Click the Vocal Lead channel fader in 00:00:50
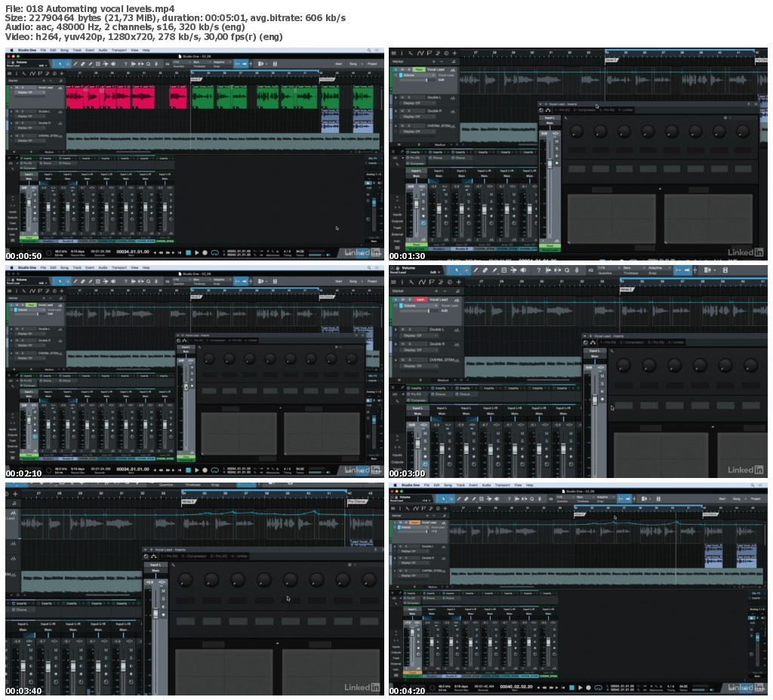The image size is (773, 700). pos(29,202)
